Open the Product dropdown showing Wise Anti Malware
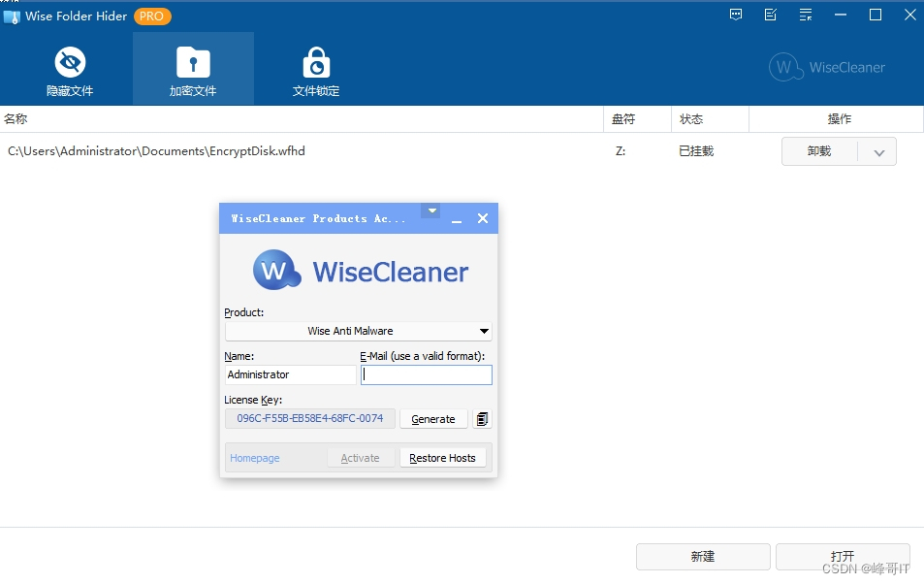The width and height of the screenshot is (924, 584). 359,331
